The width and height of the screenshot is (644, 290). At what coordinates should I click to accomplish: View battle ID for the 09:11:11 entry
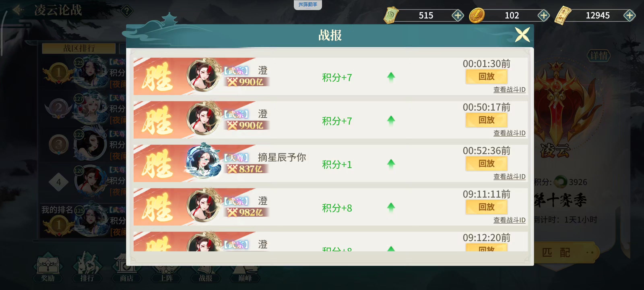pyautogui.click(x=509, y=220)
